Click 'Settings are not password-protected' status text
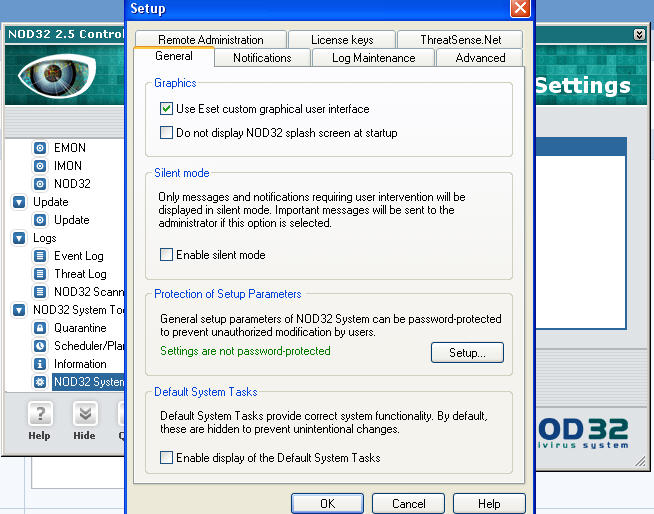This screenshot has height=514, width=654. (x=245, y=351)
